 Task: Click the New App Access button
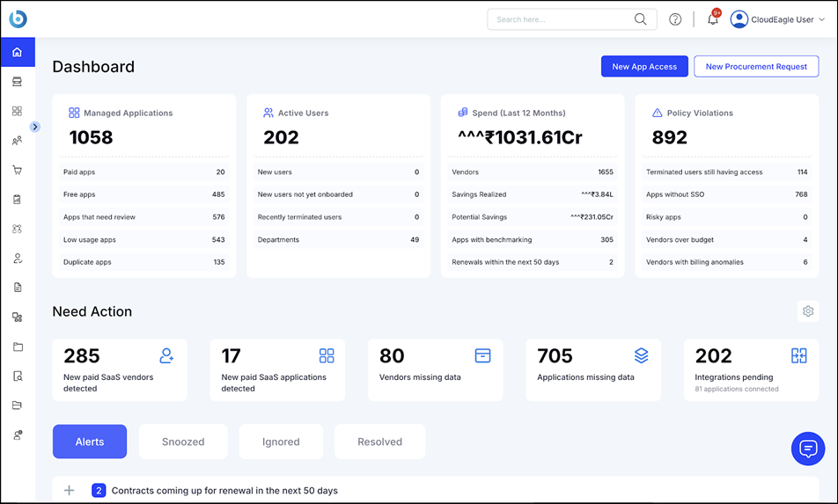[x=644, y=67]
